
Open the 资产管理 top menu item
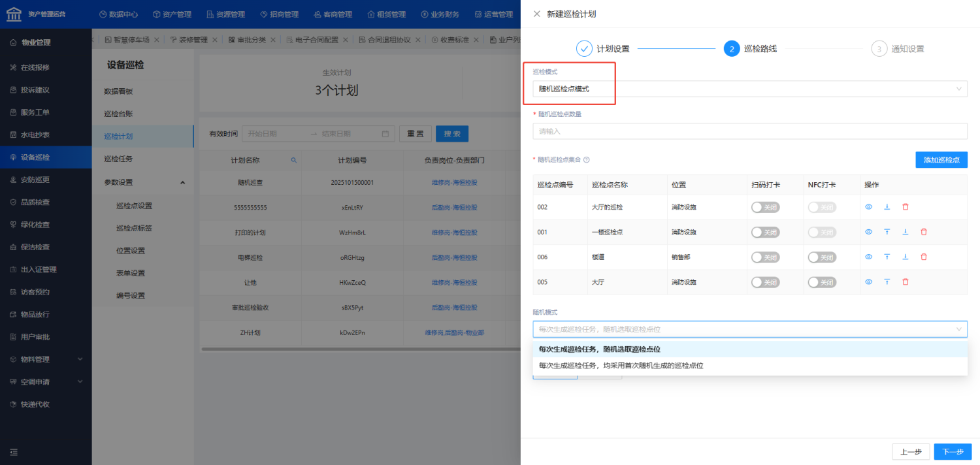172,14
